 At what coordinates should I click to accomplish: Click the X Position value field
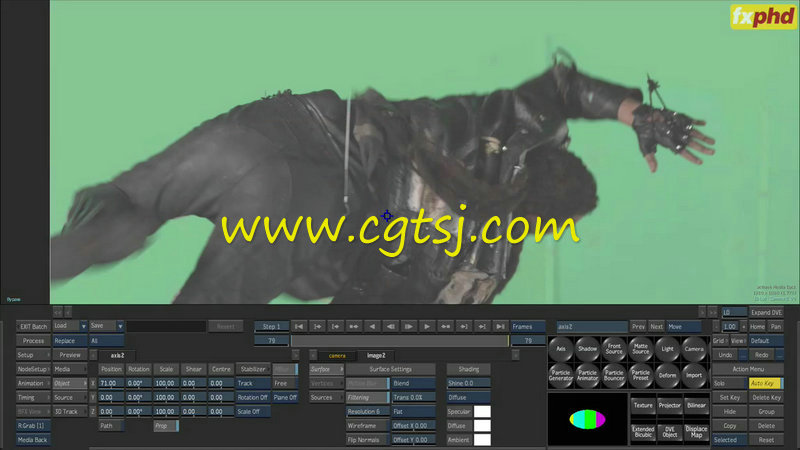[111, 383]
